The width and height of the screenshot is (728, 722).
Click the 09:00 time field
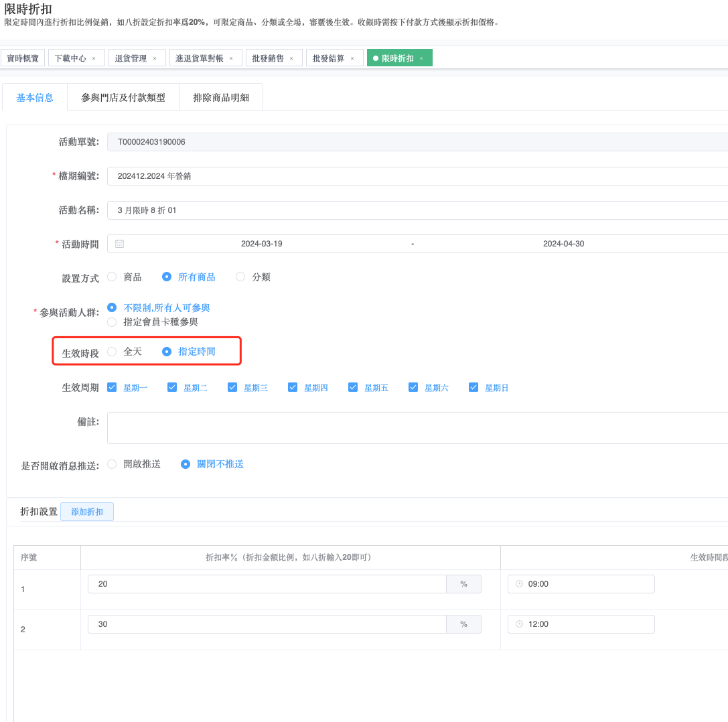581,584
